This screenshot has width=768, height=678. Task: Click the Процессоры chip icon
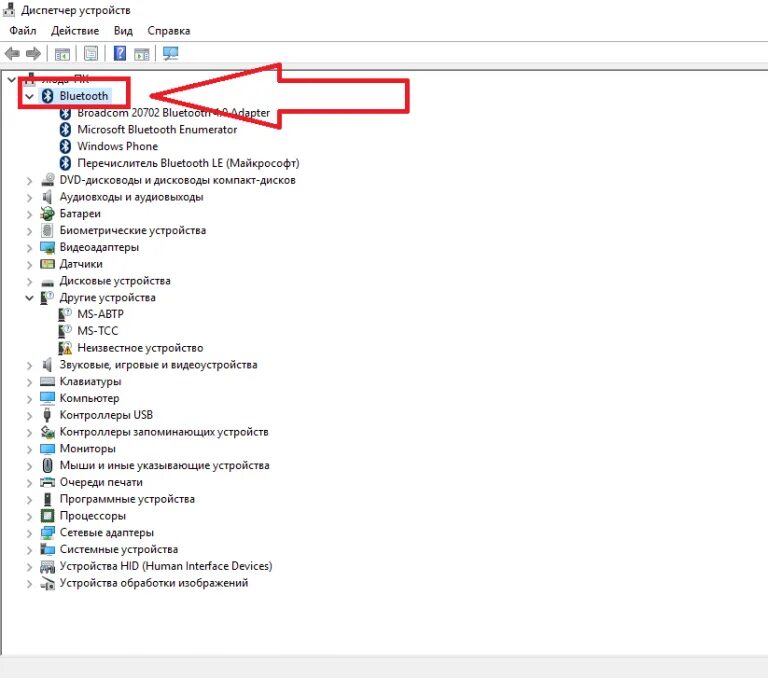point(48,516)
